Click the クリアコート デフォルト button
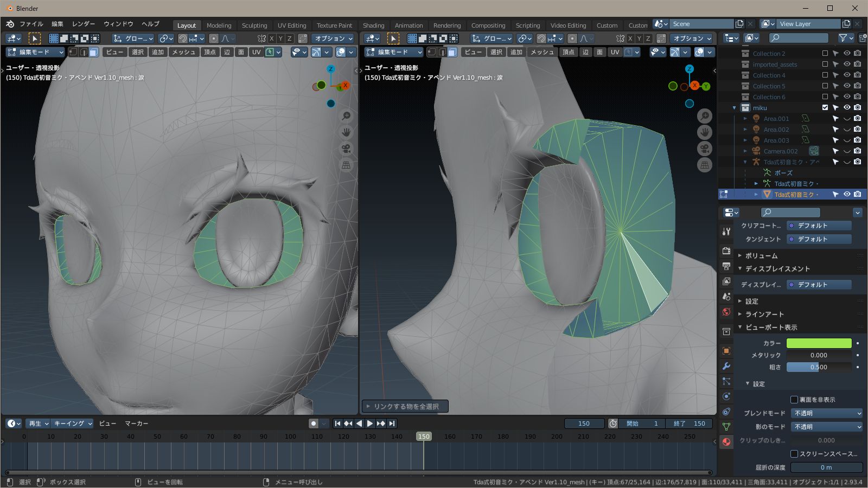 (819, 226)
